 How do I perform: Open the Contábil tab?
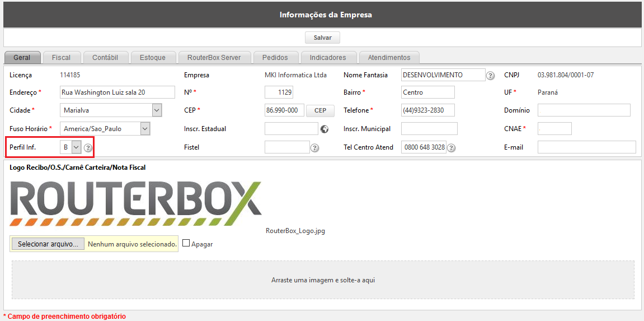pos(106,58)
